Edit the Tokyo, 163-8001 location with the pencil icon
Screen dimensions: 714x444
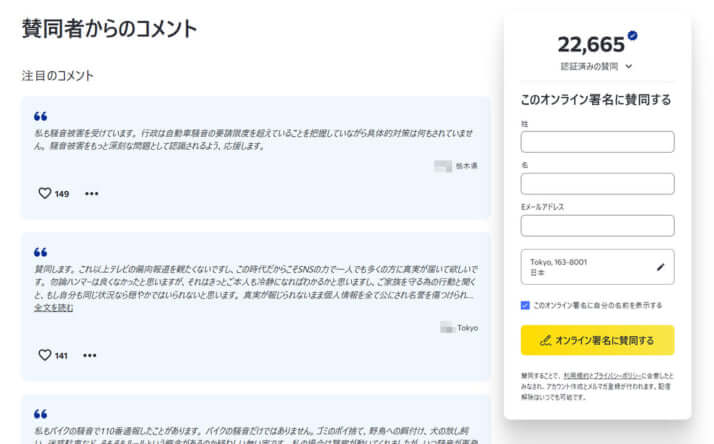(x=660, y=267)
